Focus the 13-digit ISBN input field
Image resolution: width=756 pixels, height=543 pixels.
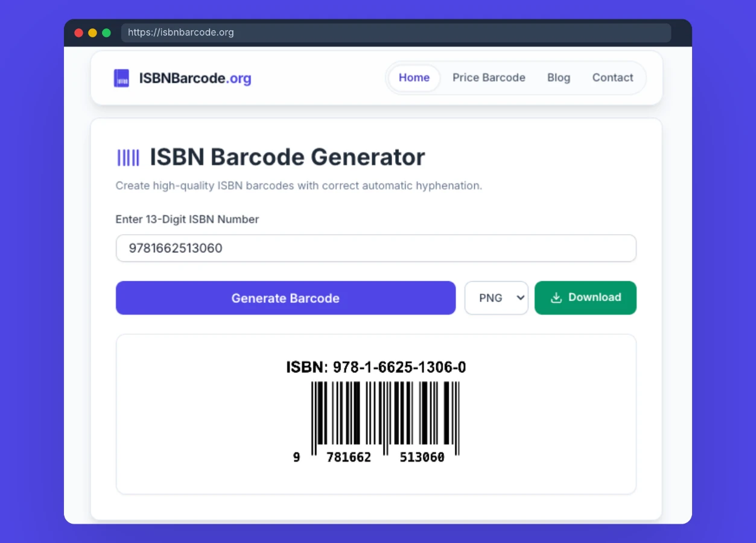[376, 248]
